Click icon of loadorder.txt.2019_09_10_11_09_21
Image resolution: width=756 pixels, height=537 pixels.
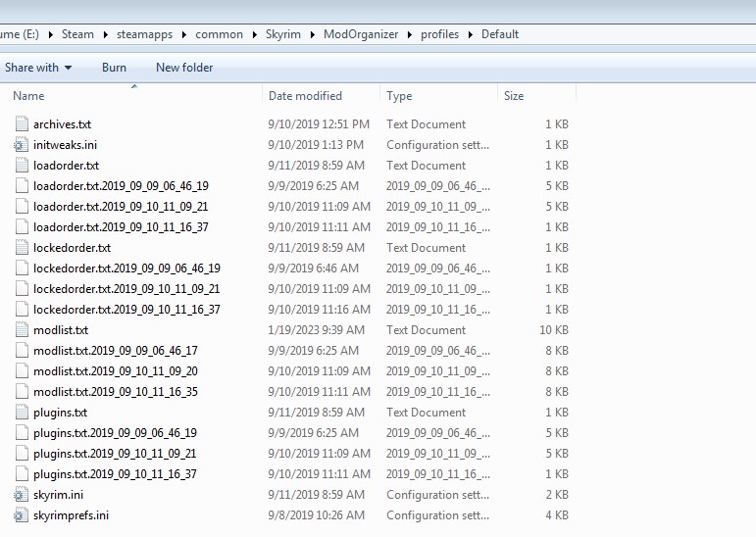(22, 207)
